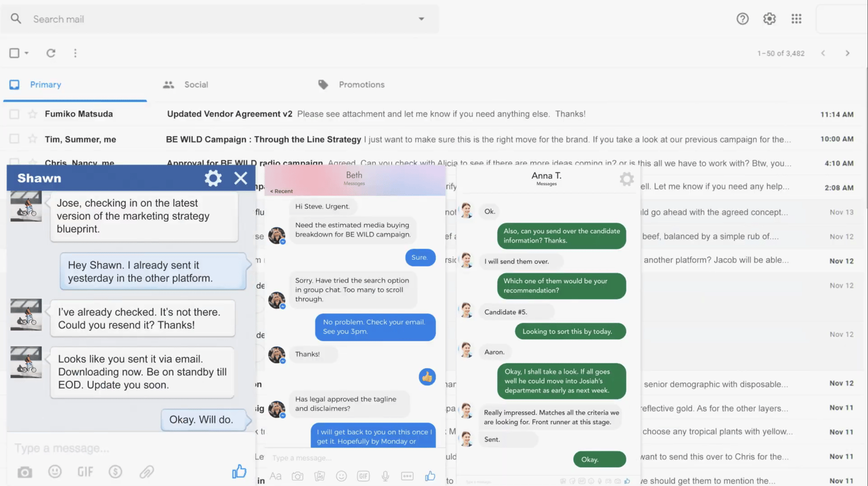Viewport: 868px width, 486px height.
Task: Open the GIF picker in Beth's chat
Action: coord(363,476)
